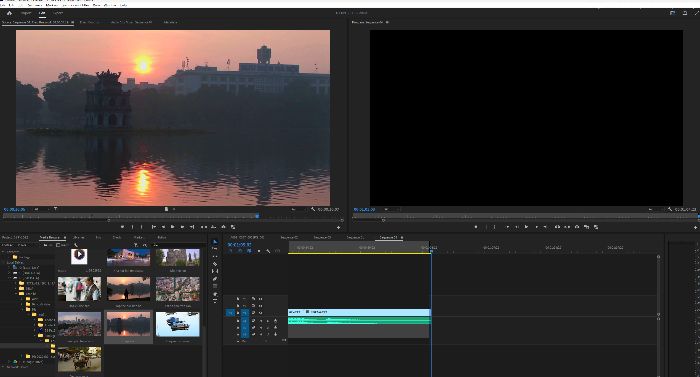
Task: Select sunset lake thumbnail in Media Browser
Action: coord(129,324)
